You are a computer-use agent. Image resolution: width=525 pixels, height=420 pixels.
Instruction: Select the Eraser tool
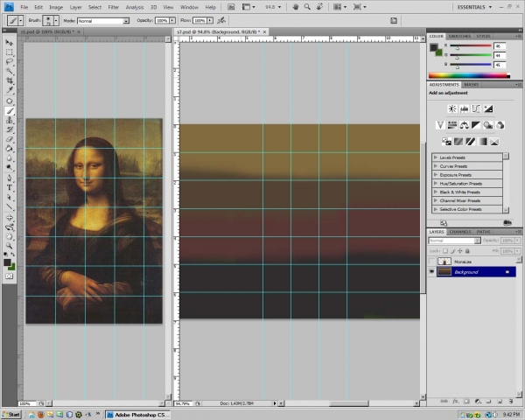coord(10,139)
